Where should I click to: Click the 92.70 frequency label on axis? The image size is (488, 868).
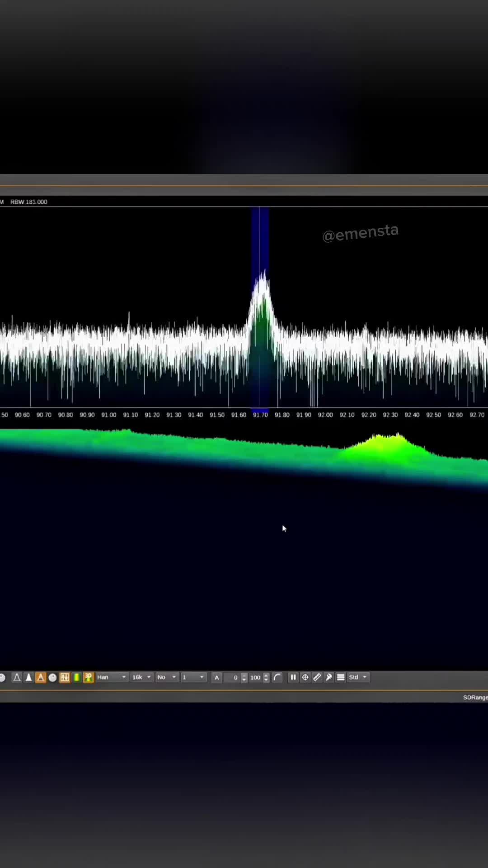click(477, 415)
